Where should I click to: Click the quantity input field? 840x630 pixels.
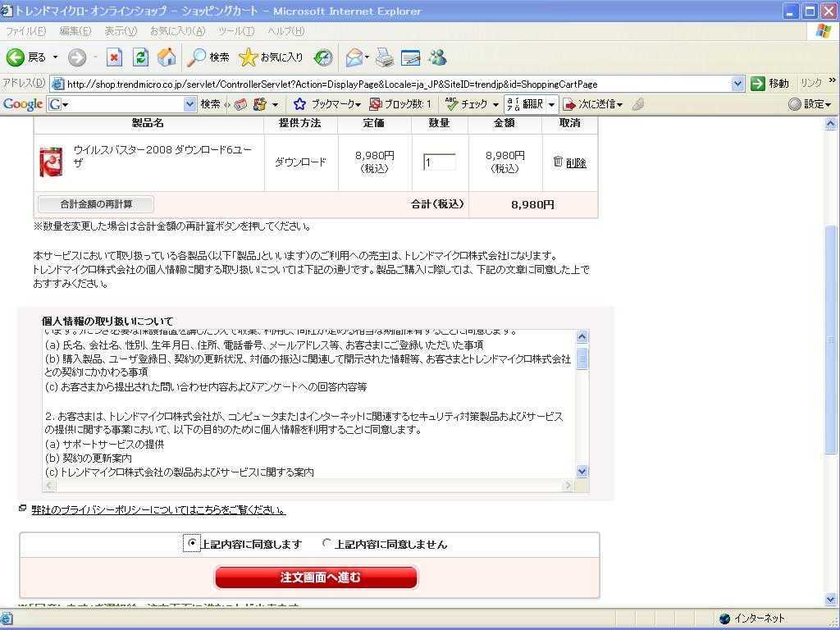(440, 162)
